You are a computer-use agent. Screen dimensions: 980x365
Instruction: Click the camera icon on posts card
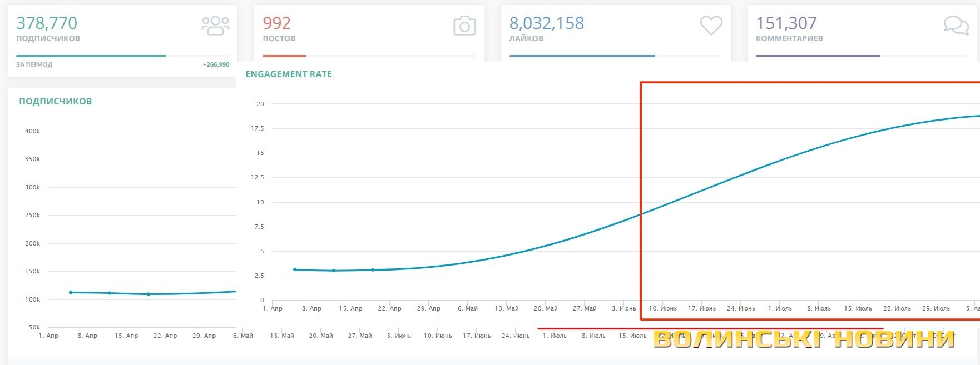click(x=464, y=26)
